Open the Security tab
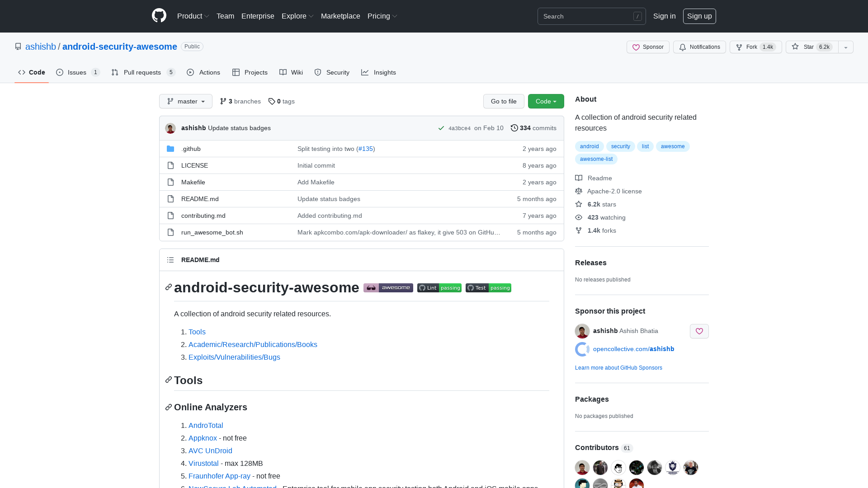The image size is (868, 488). pos(332,72)
